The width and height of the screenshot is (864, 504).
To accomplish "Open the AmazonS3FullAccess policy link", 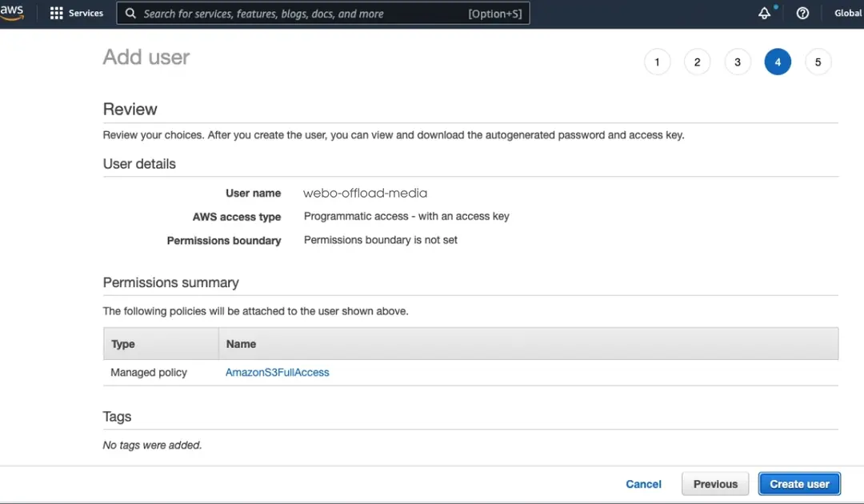I will click(x=277, y=372).
